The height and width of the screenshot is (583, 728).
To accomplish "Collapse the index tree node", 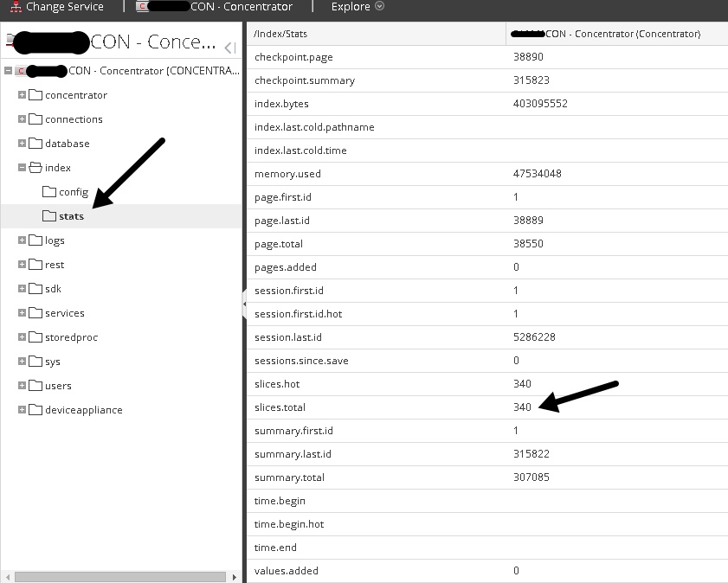I will click(22, 167).
